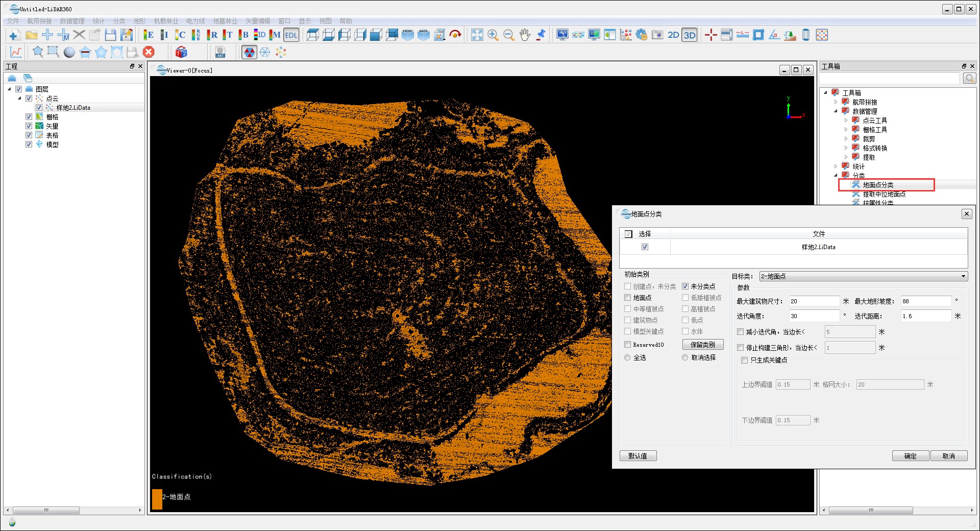Select 地面点分类 tool in toolbox
Image resolution: width=980 pixels, height=531 pixels.
click(878, 185)
